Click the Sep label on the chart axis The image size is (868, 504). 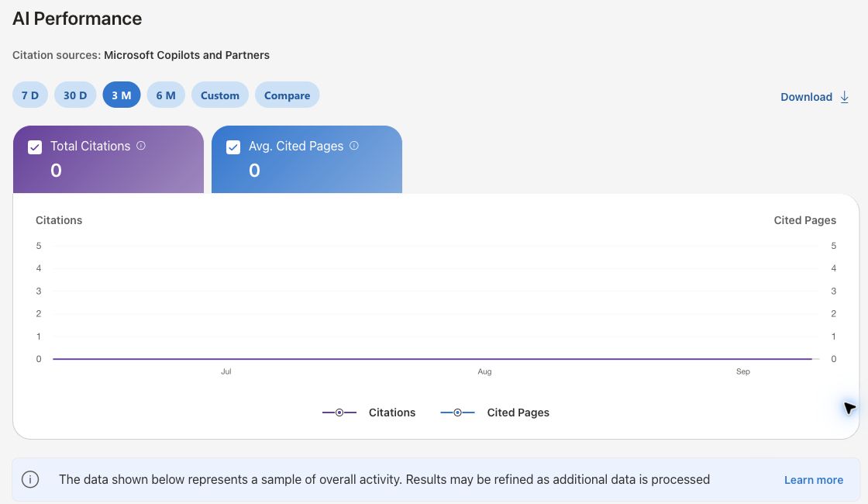tap(743, 371)
